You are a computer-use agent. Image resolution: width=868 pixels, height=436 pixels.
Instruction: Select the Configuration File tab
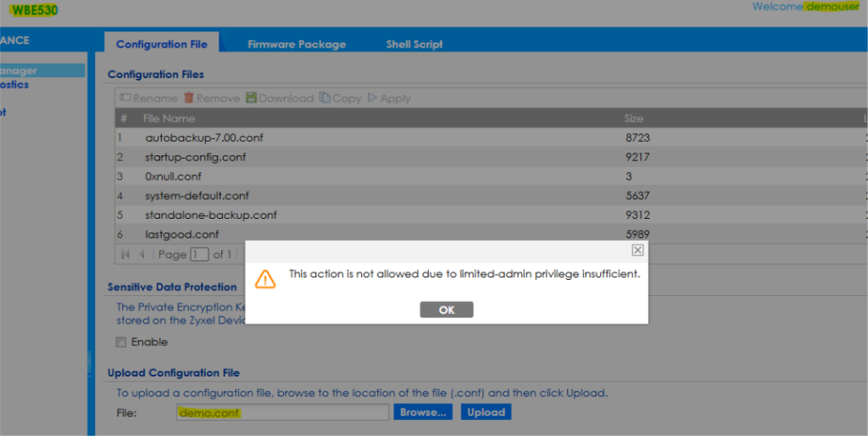click(x=161, y=44)
